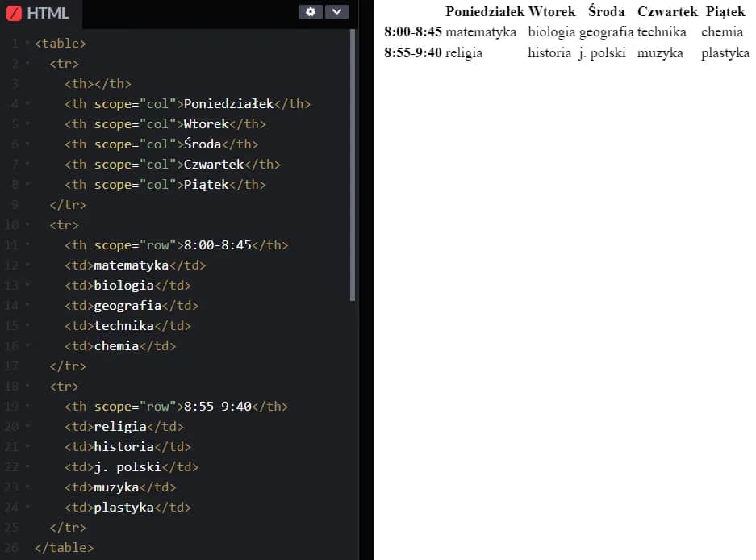Click line number 1 in the gutter
The image size is (756, 560).
tap(14, 43)
